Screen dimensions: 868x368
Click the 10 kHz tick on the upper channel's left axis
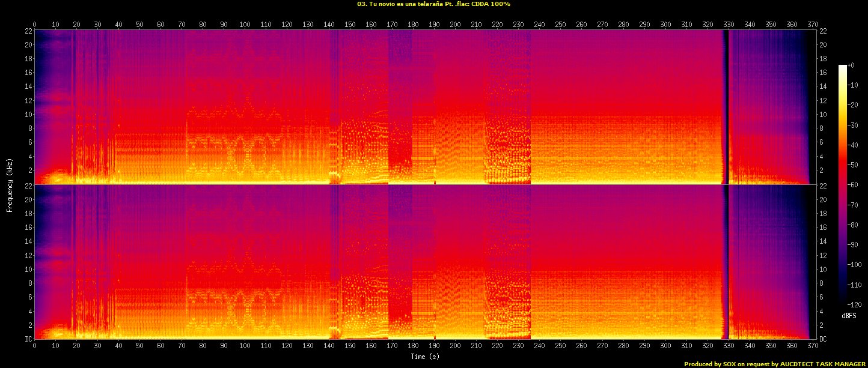click(28, 114)
